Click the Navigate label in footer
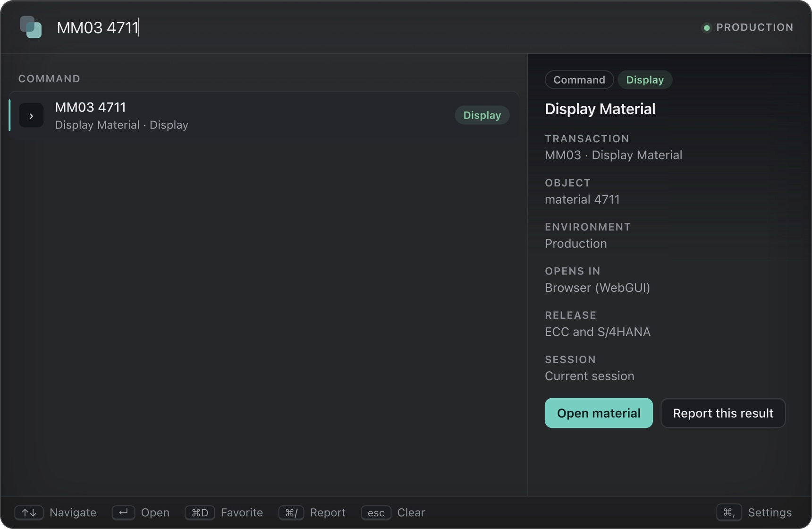Screen dimensions: 812x529 tap(73, 512)
